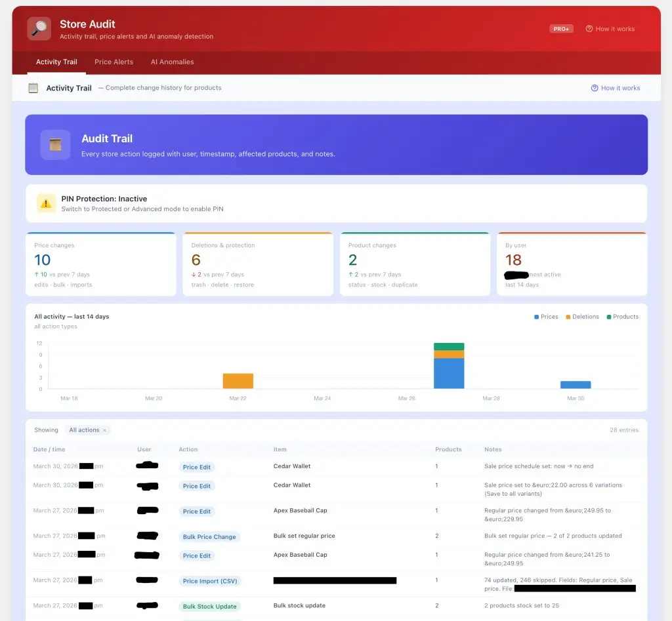Click the Bulk Price Change action badge
672x621 pixels.
(x=209, y=536)
